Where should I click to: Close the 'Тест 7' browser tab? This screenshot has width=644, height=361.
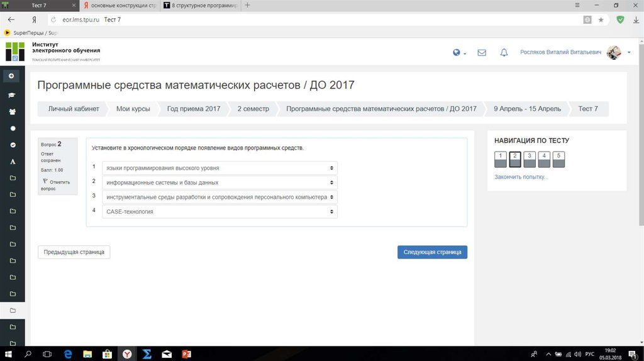(x=74, y=5)
